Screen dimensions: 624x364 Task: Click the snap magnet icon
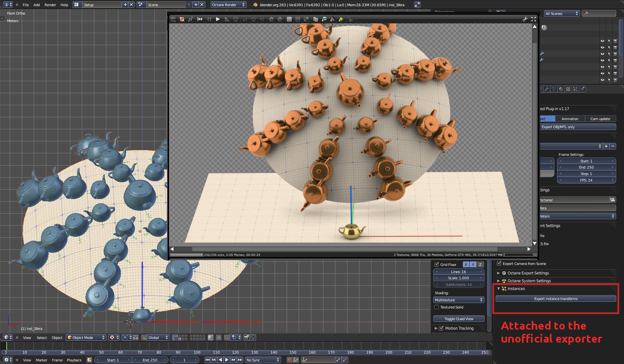pos(227,337)
